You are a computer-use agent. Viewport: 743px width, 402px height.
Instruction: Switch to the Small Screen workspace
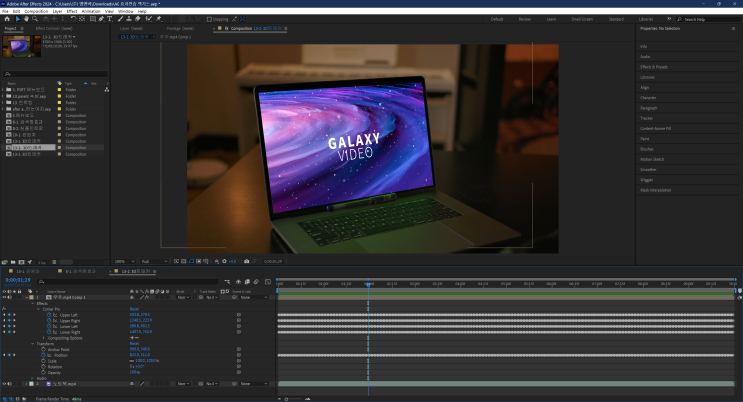(x=581, y=18)
